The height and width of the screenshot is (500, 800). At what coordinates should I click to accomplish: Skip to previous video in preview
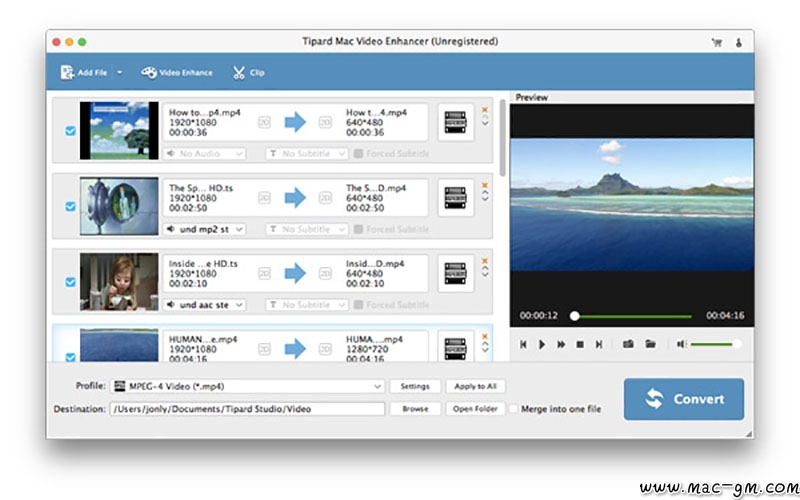(523, 344)
